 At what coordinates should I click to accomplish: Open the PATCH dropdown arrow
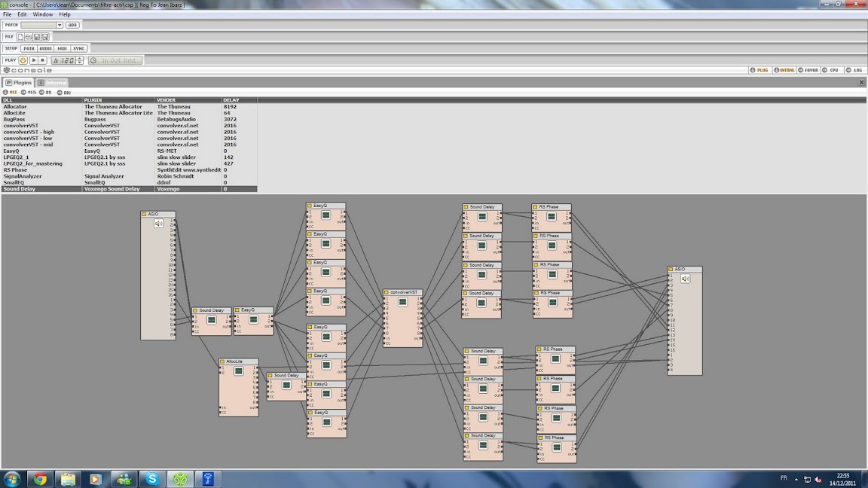[60, 25]
